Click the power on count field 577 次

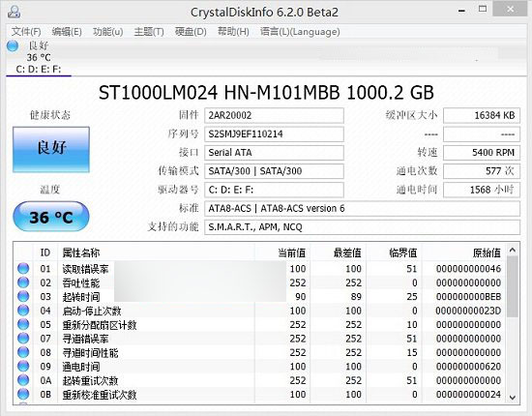coord(482,171)
